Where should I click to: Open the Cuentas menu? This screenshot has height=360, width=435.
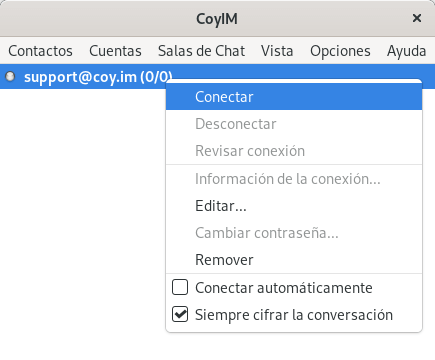[115, 51]
